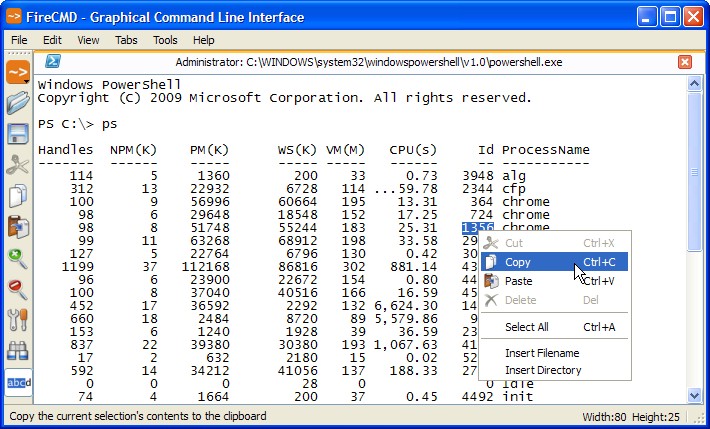This screenshot has width=710, height=429.
Task: Minimize the FireCMD window
Action: tap(647, 17)
